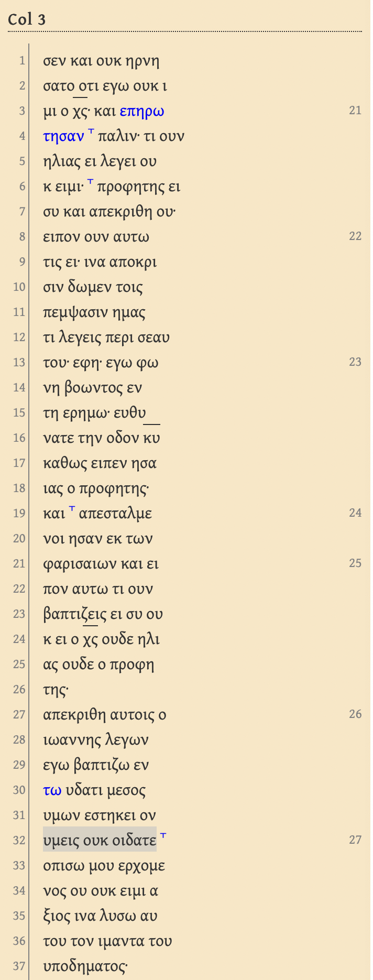Click verse number 21 in the margin
Screen dimensions: 373x980
[355, 110]
